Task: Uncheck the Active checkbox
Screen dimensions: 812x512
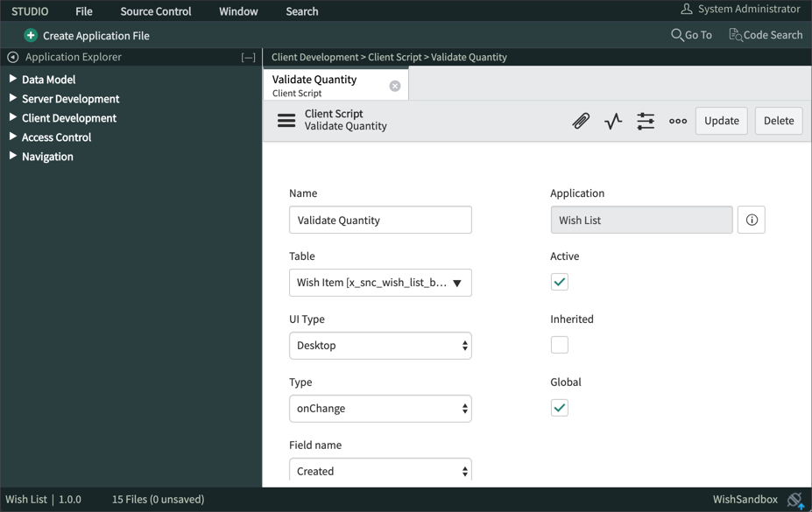Action: [559, 282]
